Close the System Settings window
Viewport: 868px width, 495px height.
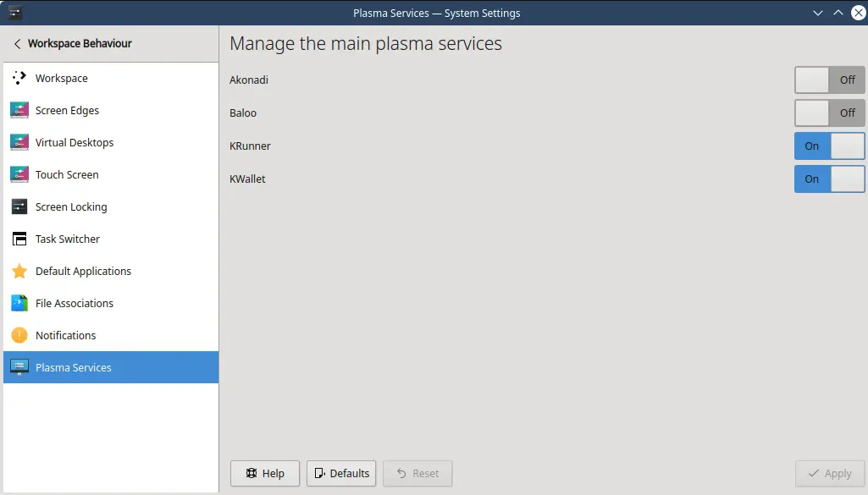coord(859,13)
